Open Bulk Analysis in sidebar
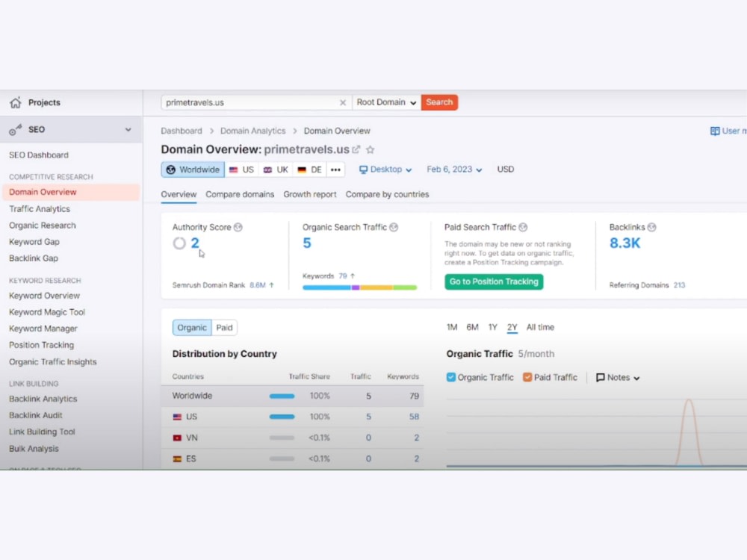747x560 pixels. pyautogui.click(x=34, y=449)
